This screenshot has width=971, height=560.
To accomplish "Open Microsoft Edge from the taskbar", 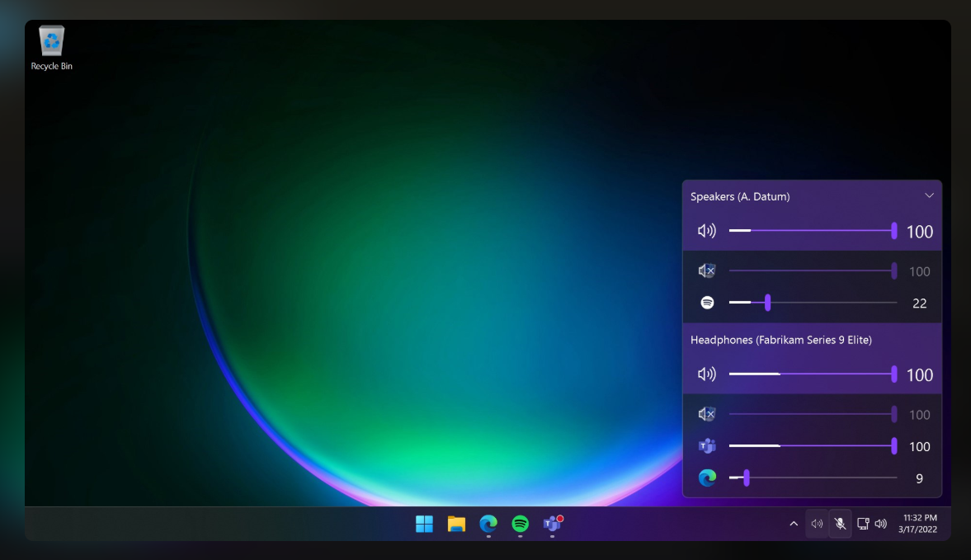I will 488,524.
